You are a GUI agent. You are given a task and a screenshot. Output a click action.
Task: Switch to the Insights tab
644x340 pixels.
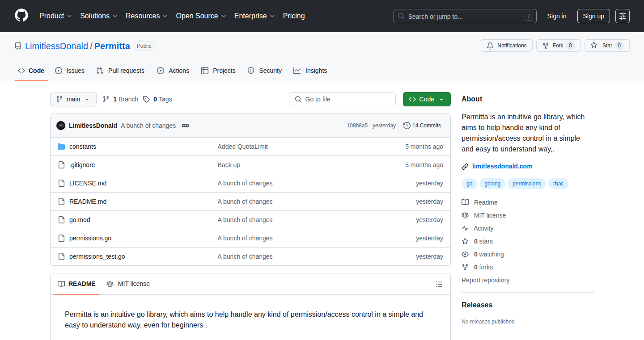pyautogui.click(x=310, y=71)
